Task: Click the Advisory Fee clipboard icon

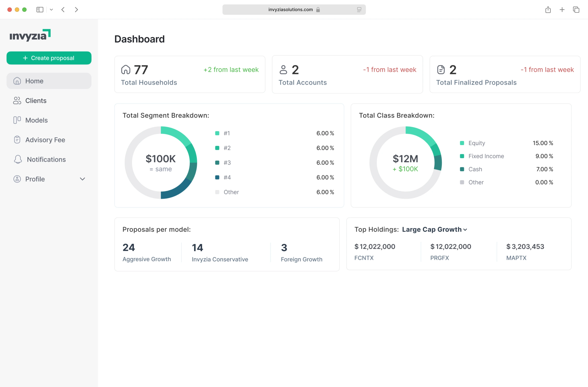Action: tap(17, 140)
